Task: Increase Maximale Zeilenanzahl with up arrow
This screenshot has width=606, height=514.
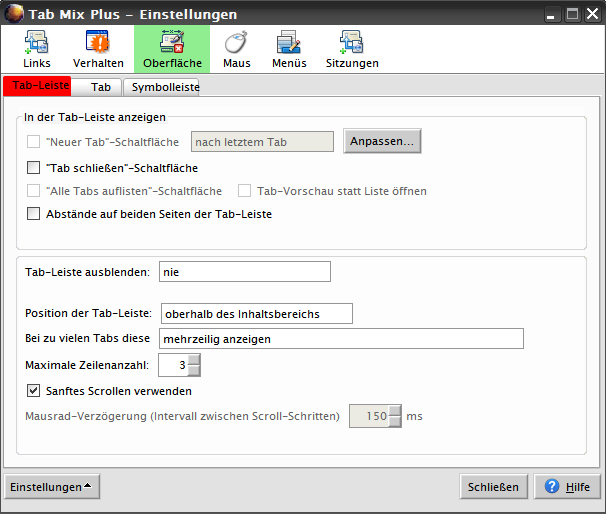Action: pos(194,359)
